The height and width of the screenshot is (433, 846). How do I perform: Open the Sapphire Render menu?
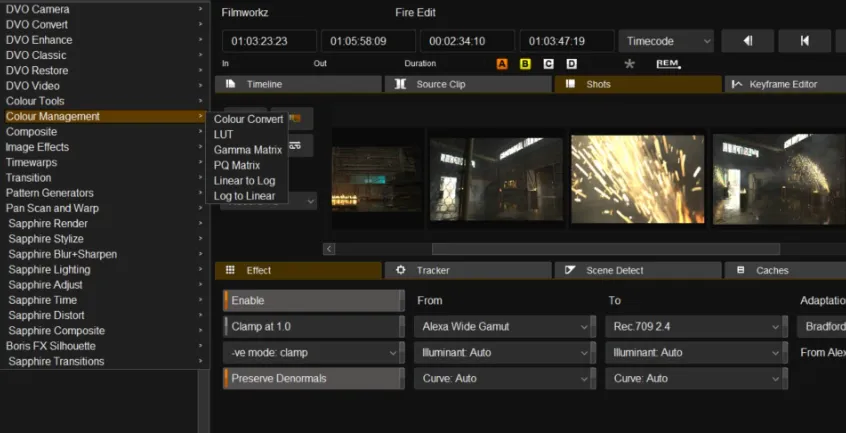[104, 223]
